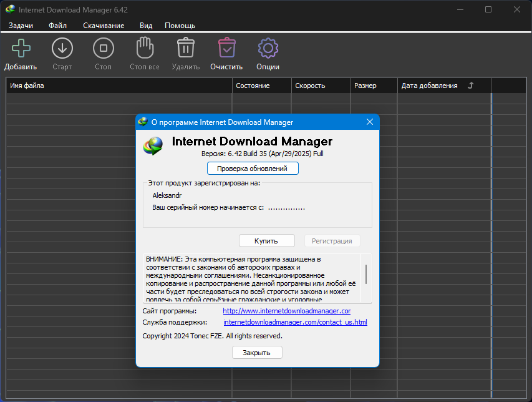Click the IDM logo in main title bar
Screen dimensions: 532x402
pos(10,9)
